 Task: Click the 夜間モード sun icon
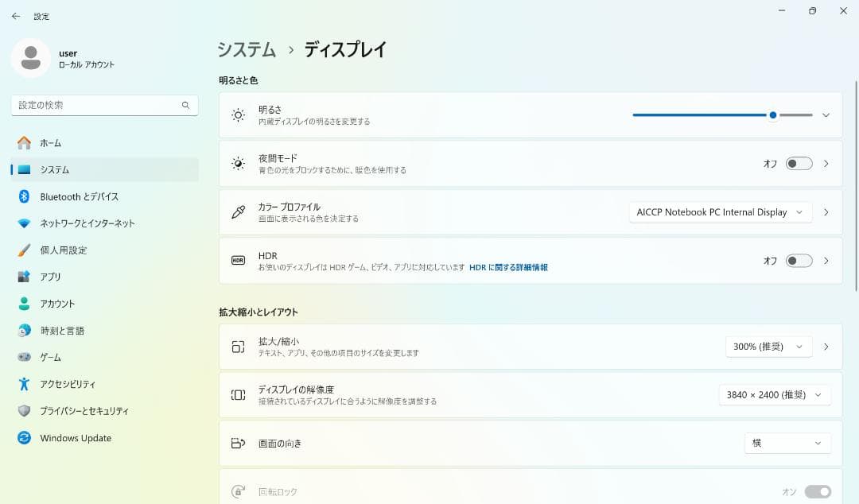coord(238,164)
